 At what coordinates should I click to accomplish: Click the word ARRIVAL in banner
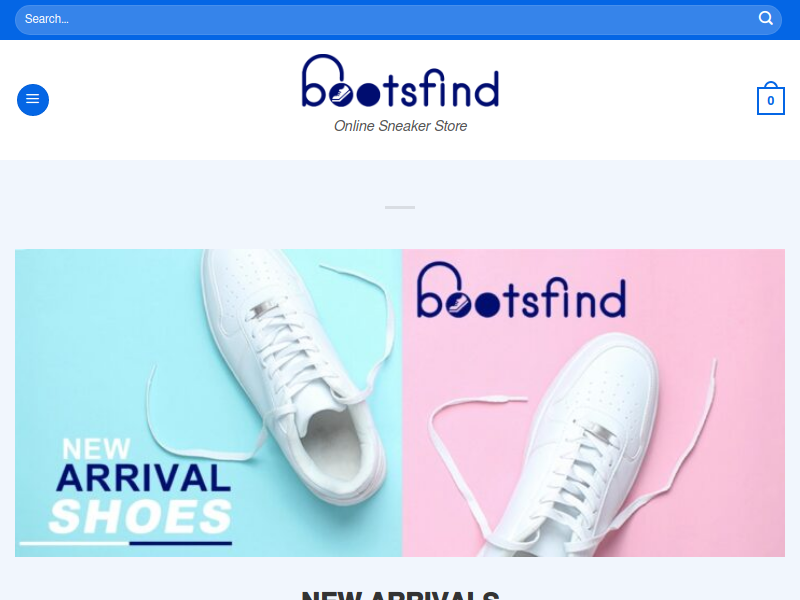[143, 478]
